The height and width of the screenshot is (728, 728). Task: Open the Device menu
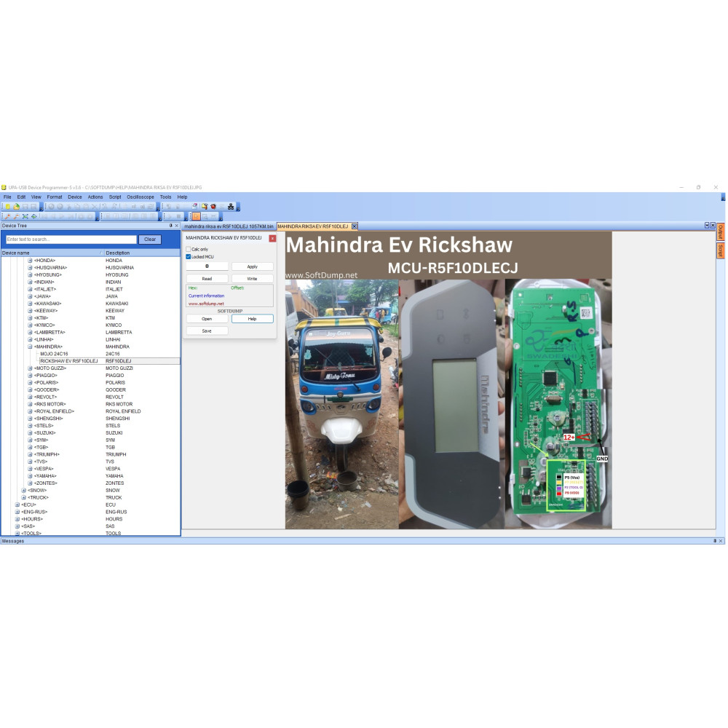click(x=75, y=197)
